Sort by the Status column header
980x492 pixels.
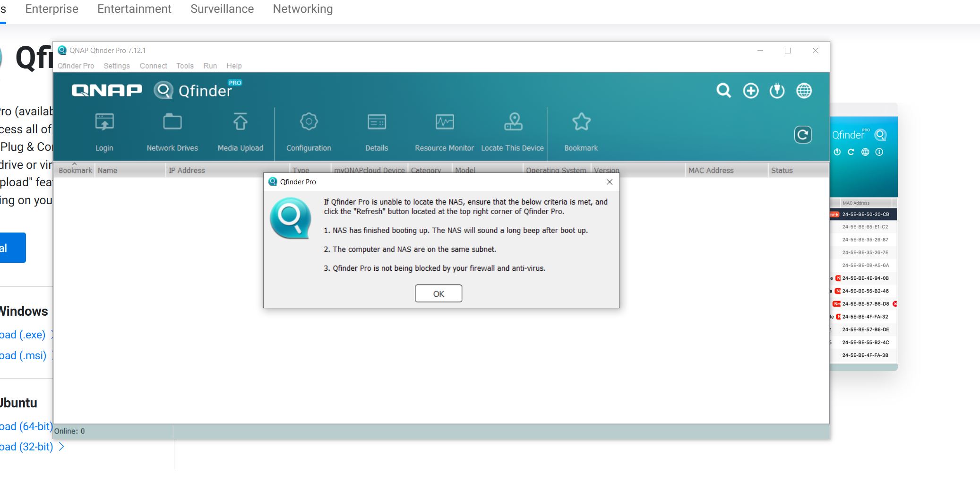[798, 170]
